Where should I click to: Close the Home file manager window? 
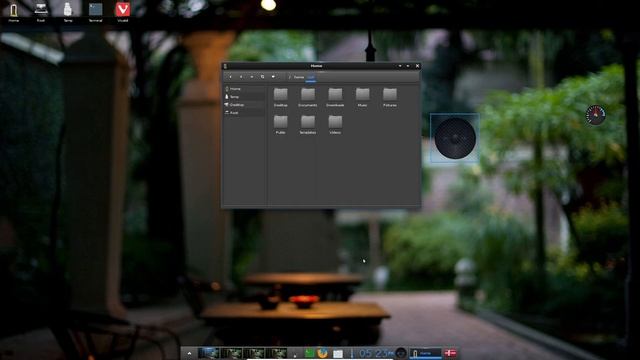point(417,66)
